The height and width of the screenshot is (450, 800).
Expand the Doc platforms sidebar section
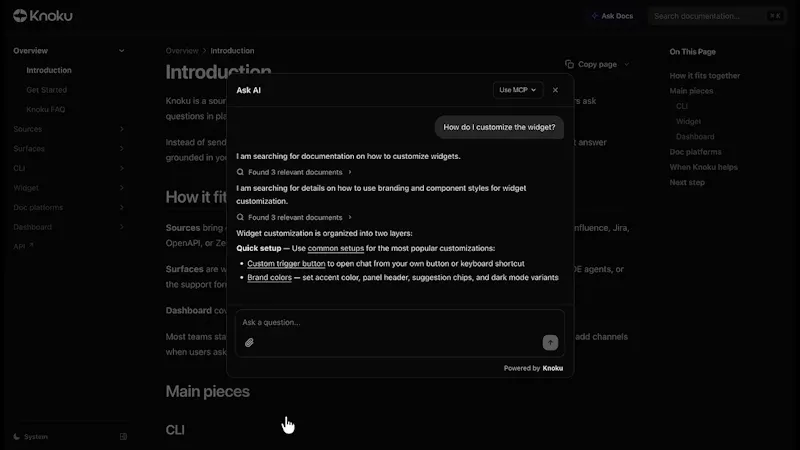point(121,208)
